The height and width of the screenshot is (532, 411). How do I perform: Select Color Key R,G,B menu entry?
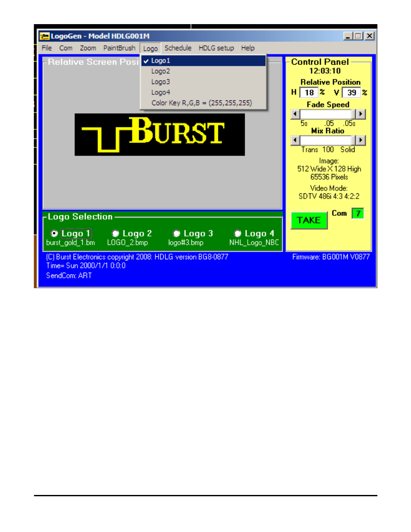tap(203, 103)
